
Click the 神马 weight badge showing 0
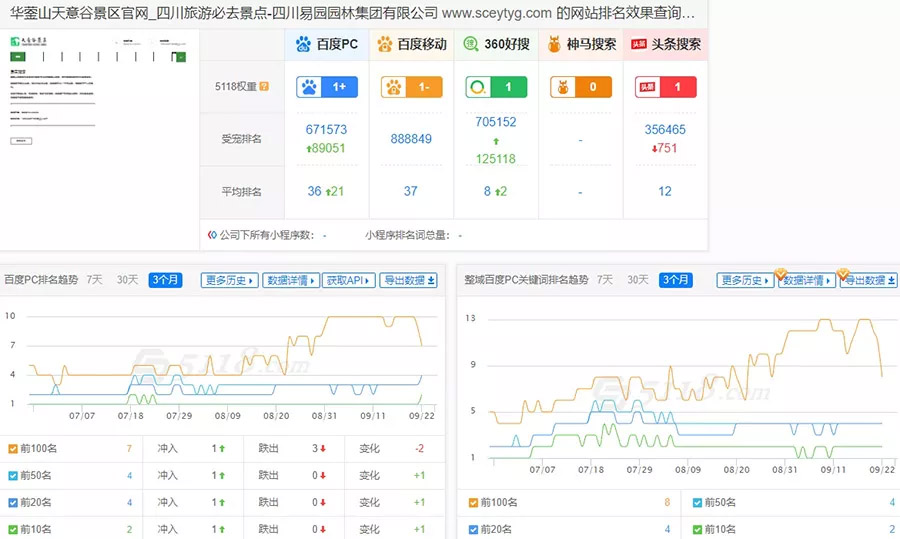pos(581,87)
